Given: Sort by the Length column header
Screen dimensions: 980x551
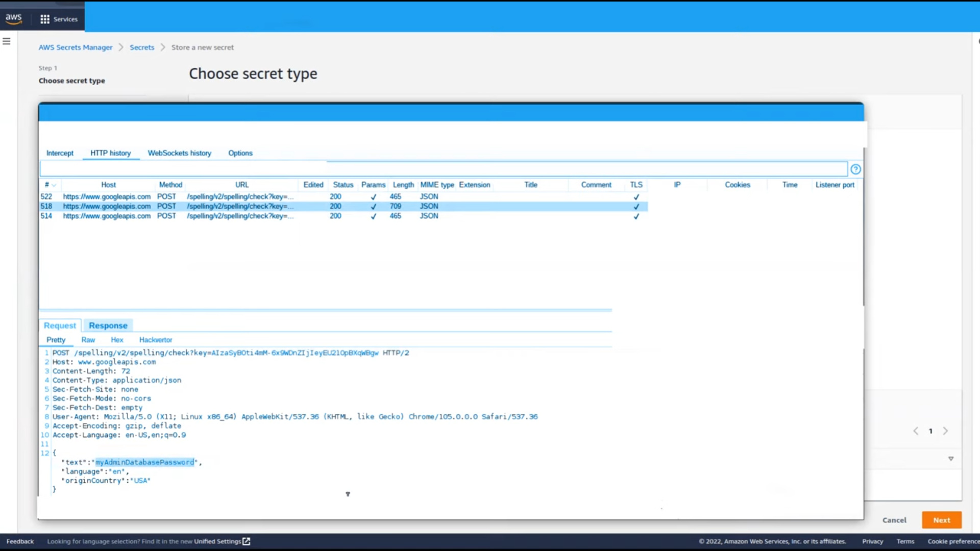Looking at the screenshot, I should click(403, 185).
